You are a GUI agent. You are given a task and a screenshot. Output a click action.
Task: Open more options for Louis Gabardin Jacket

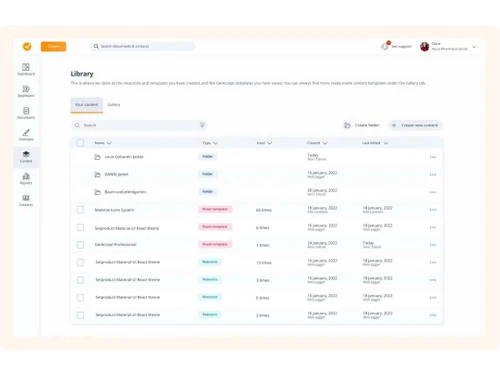click(x=433, y=157)
